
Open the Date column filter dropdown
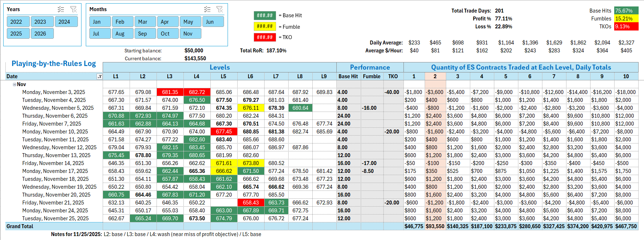99,76
